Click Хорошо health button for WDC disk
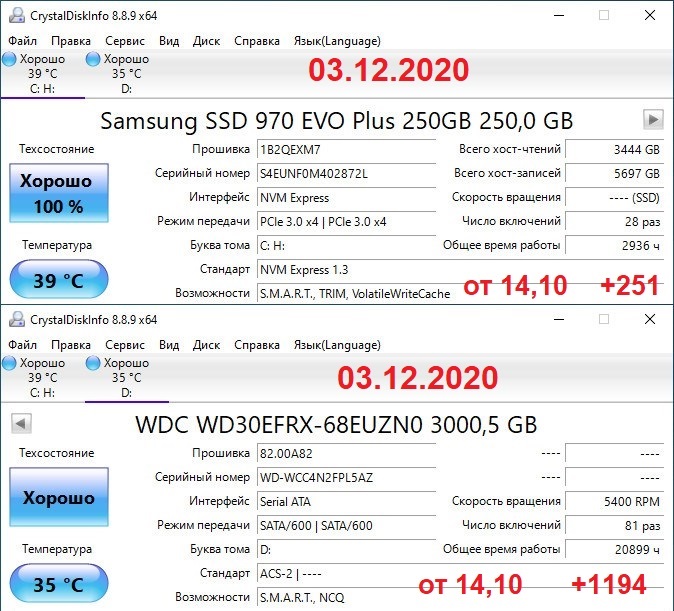Image resolution: width=674 pixels, height=611 pixels. pos(59,497)
